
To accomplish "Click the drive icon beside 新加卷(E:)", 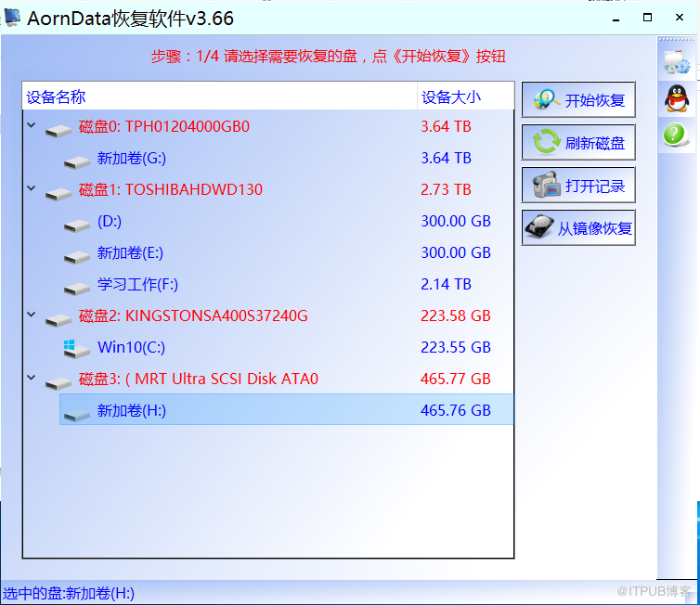I will (x=77, y=257).
